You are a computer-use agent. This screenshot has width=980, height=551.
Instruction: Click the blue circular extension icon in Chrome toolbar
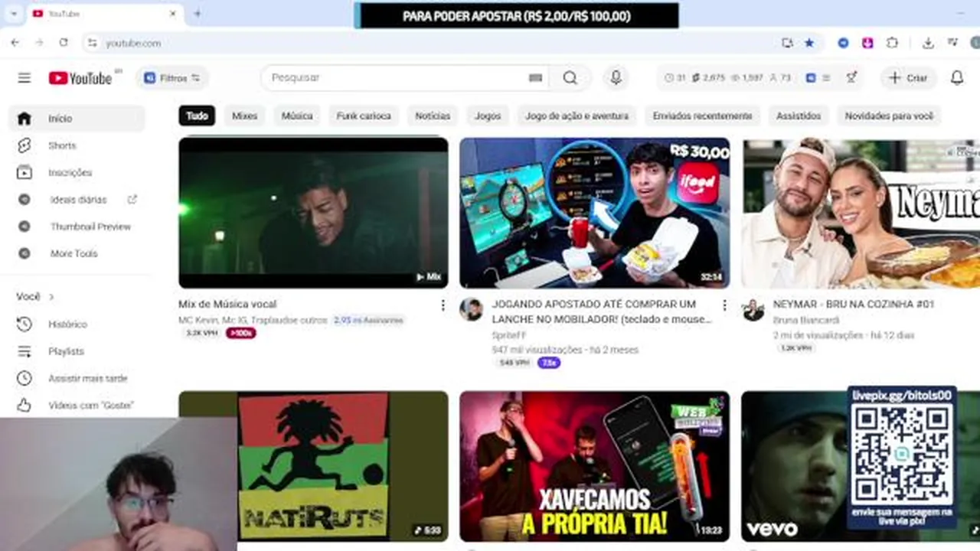tap(843, 43)
